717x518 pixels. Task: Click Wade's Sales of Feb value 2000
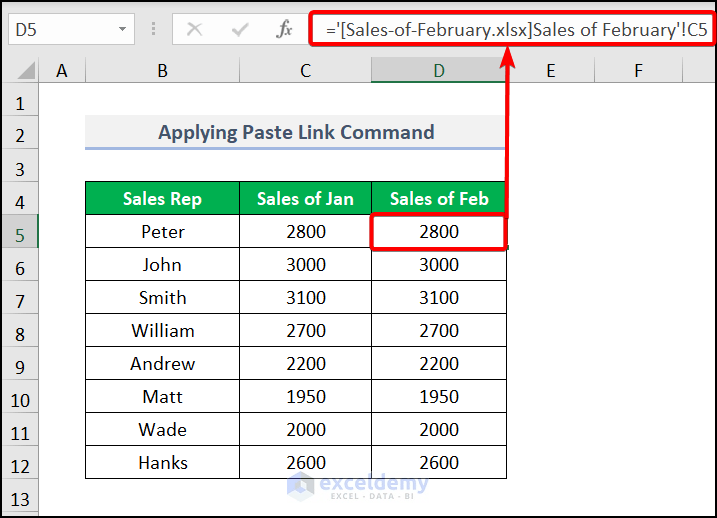pyautogui.click(x=439, y=429)
